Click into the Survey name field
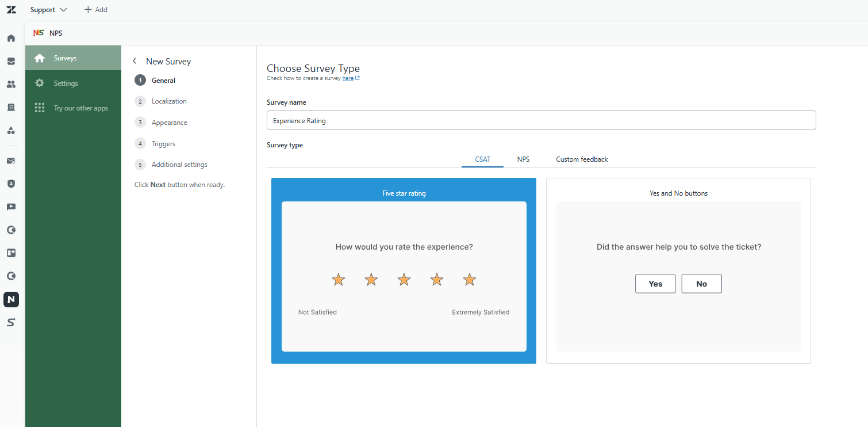868x427 pixels. point(541,120)
